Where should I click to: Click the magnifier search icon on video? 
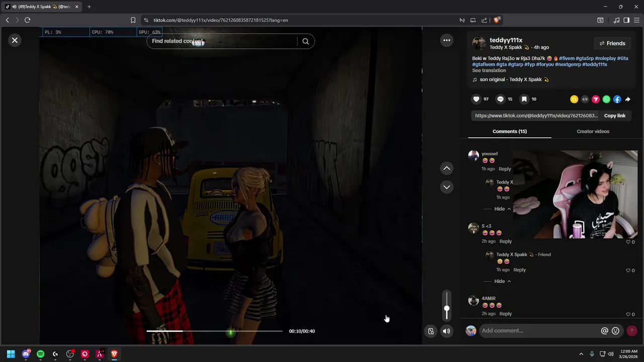305,41
